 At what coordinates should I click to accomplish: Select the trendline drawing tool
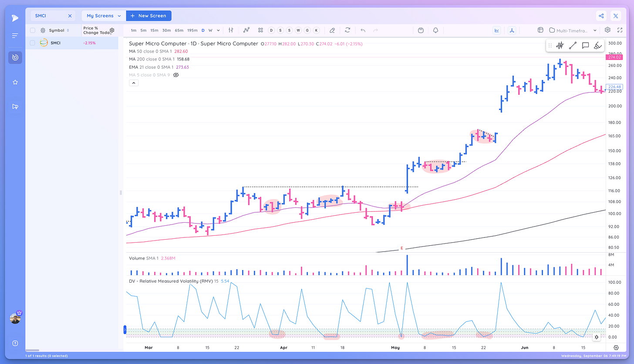point(573,45)
